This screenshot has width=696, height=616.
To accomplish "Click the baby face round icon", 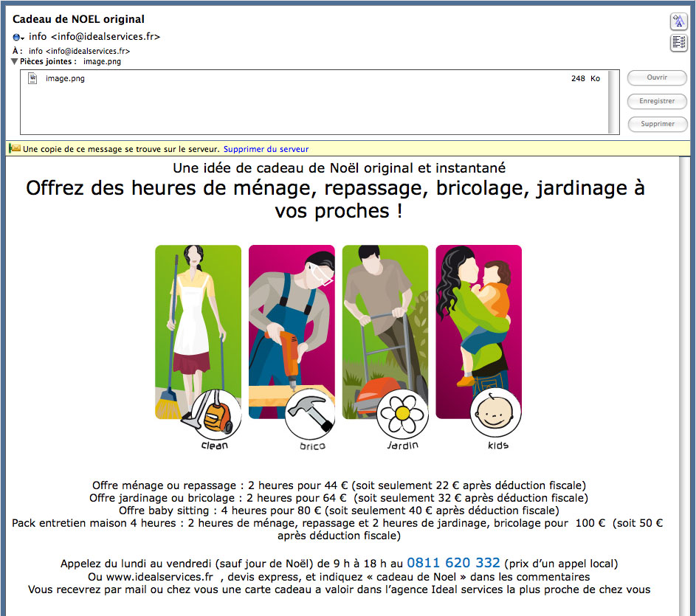I will (495, 412).
